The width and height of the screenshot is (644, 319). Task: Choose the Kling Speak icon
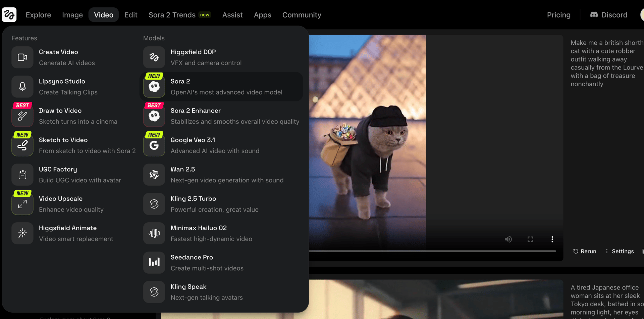pyautogui.click(x=154, y=292)
